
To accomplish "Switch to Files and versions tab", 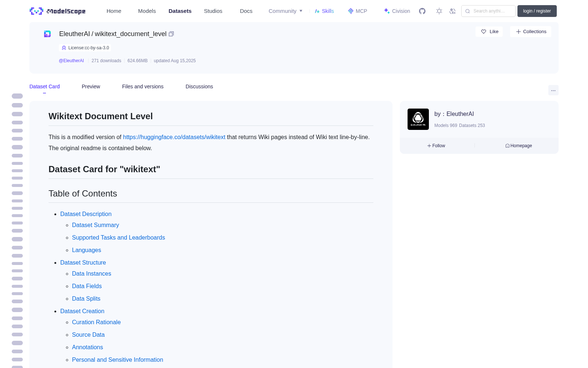I will [x=143, y=86].
